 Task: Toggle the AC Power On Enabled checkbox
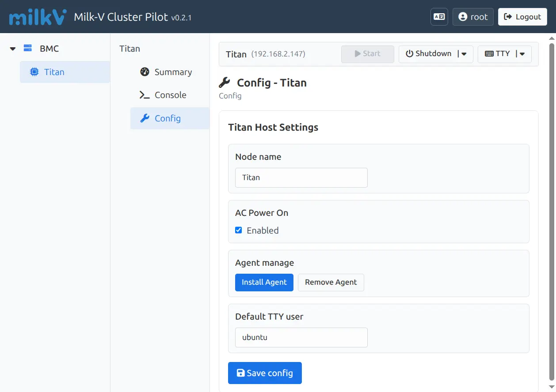239,230
